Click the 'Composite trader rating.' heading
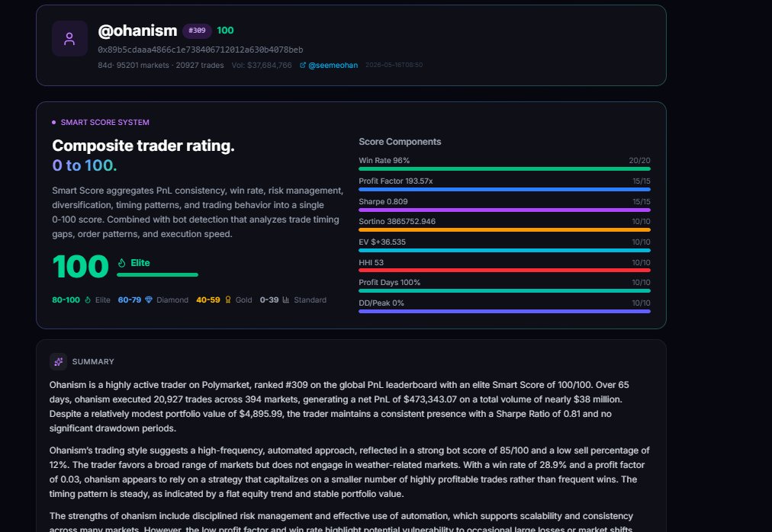 point(143,146)
